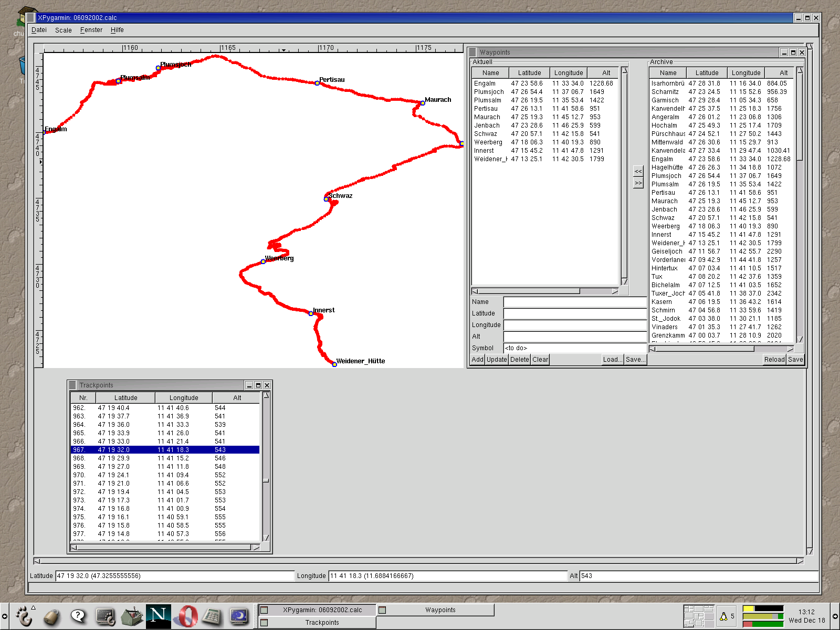
Task: Launch the Opera browser icon
Action: pyautogui.click(x=185, y=616)
